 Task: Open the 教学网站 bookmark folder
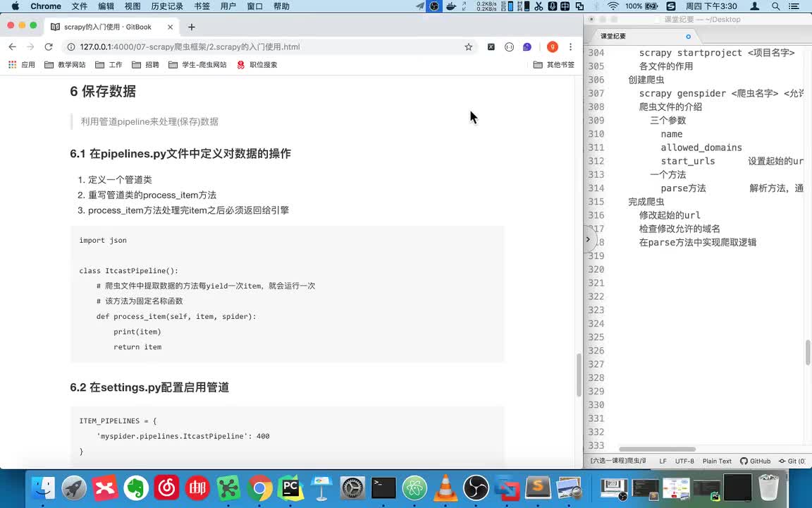pyautogui.click(x=66, y=65)
